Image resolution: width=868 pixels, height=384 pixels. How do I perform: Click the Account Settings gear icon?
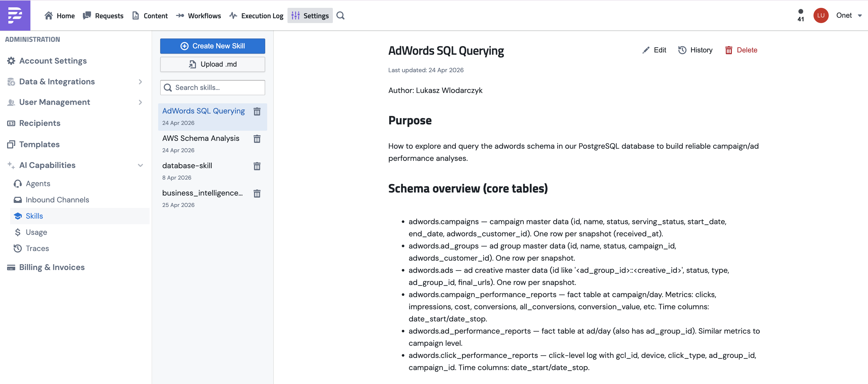(x=11, y=61)
